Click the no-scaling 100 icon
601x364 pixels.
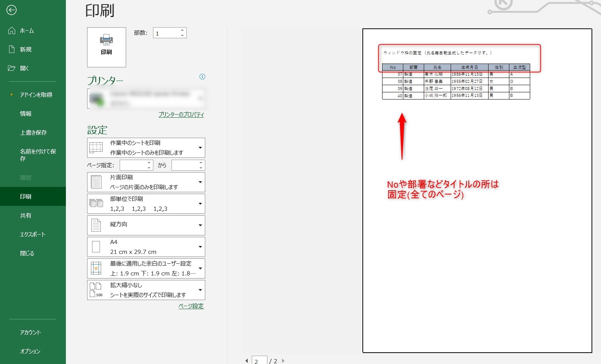coord(96,290)
